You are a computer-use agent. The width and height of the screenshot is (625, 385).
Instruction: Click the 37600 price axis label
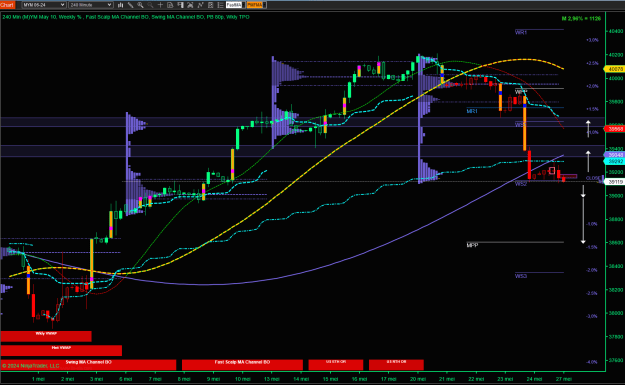point(616,360)
